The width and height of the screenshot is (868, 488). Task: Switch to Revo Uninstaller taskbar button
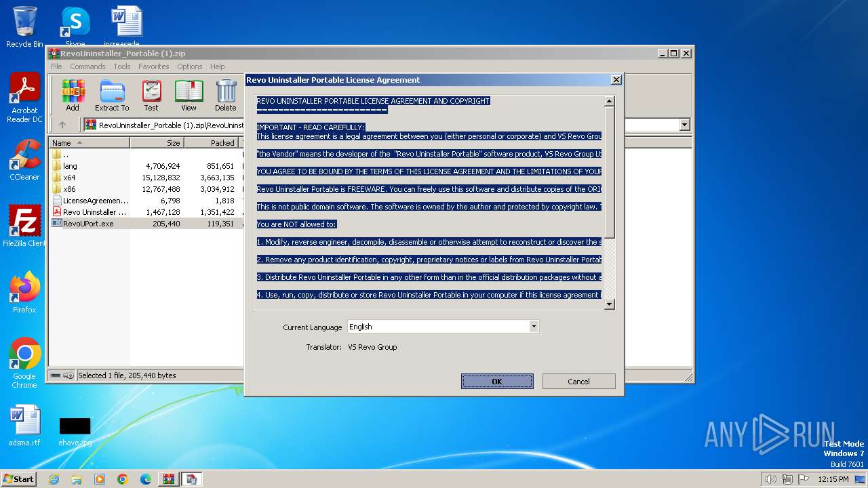click(x=192, y=479)
